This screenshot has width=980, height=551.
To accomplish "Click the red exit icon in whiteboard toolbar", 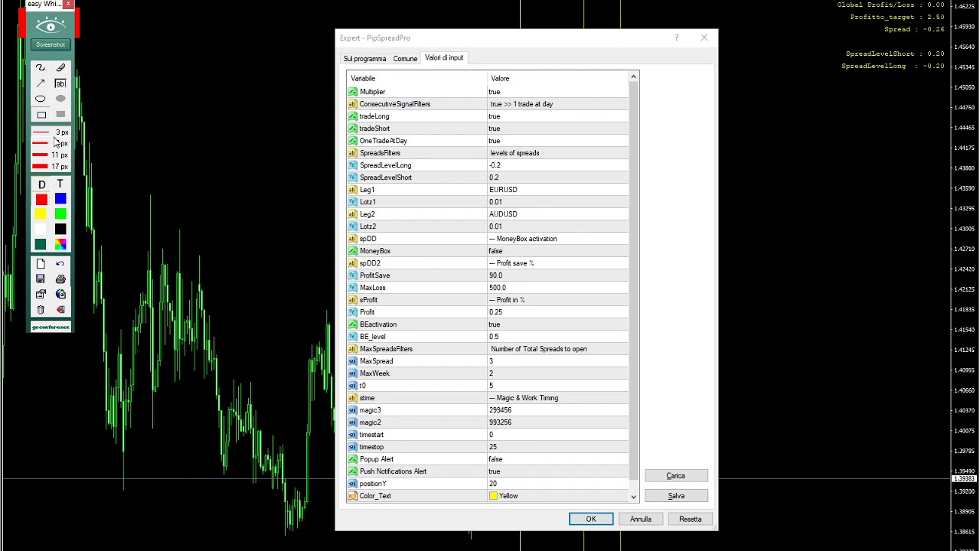I will [x=60, y=310].
